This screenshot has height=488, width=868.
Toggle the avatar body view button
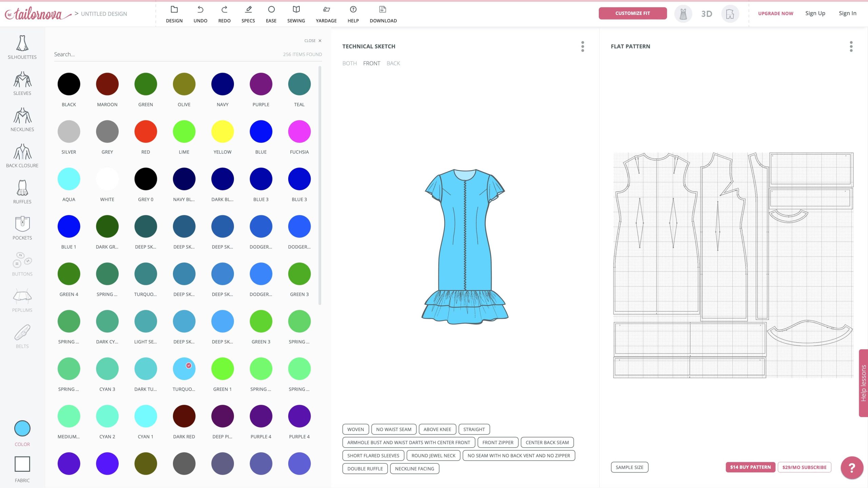(730, 14)
